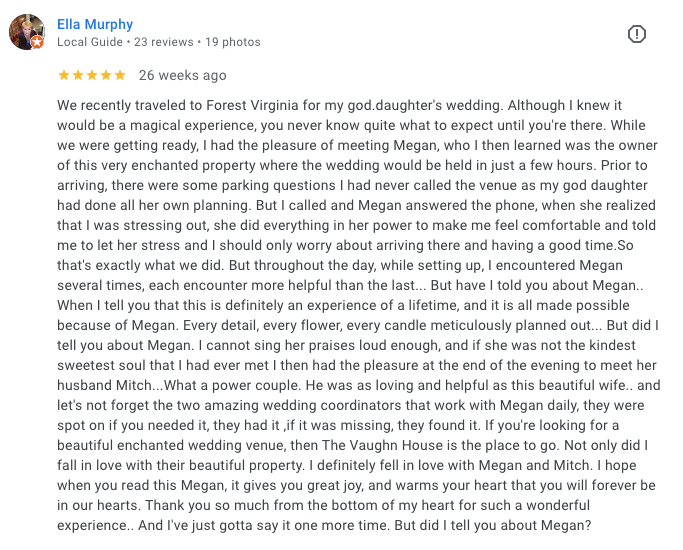Click the orange Local Guide star badge
Screen dimensions: 683x550
click(37, 42)
